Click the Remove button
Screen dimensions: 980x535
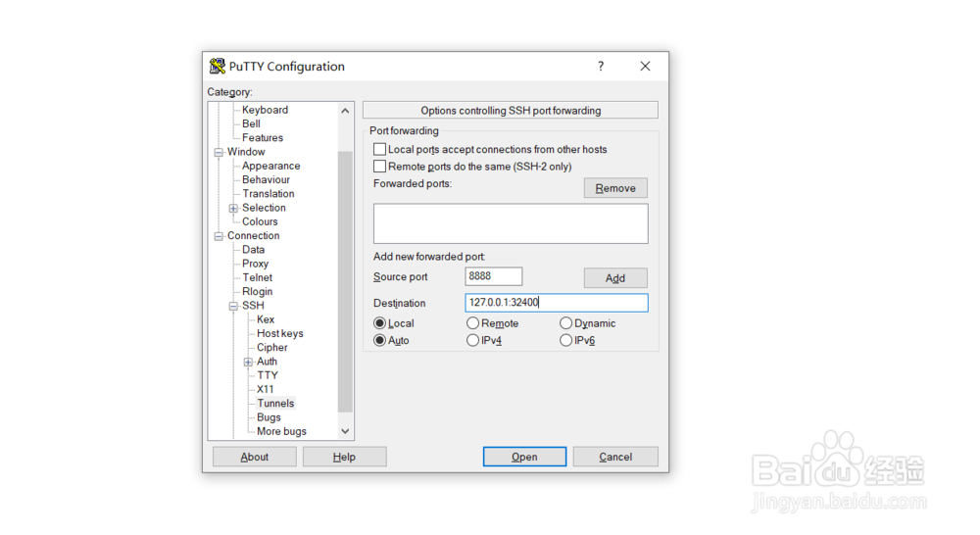click(615, 188)
